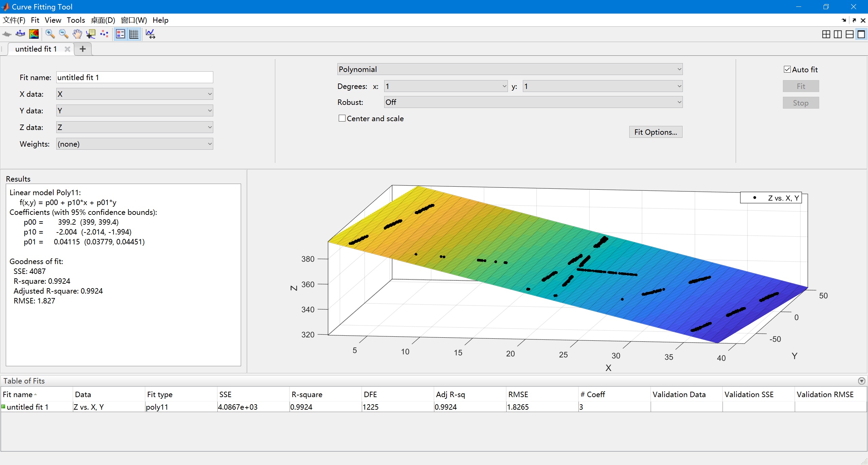Screen dimensions: 868x465
Task: Toggle the grid display toolbar button
Action: coord(134,34)
